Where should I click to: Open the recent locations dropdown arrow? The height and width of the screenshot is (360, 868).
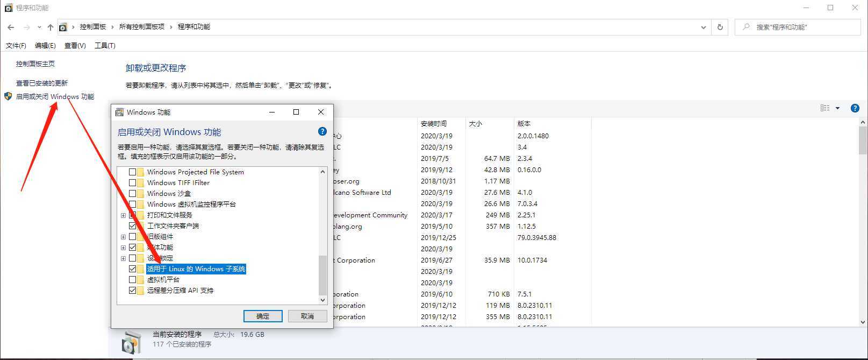39,27
